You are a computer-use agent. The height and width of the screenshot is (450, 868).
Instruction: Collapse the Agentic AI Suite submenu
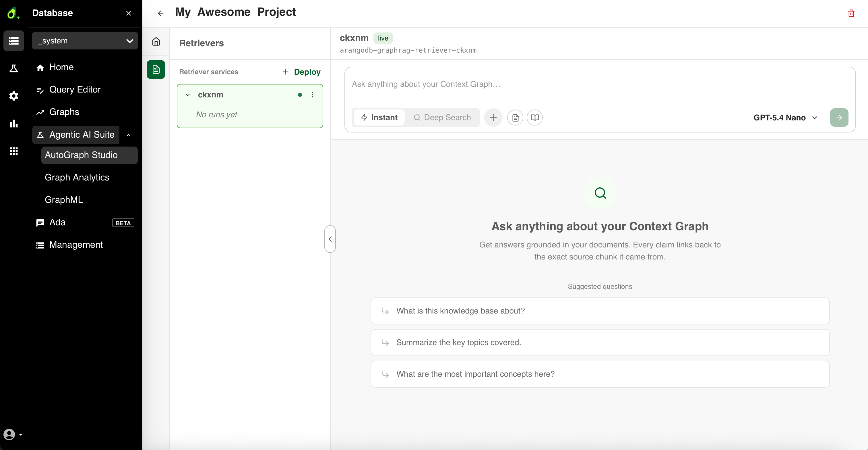pos(129,135)
